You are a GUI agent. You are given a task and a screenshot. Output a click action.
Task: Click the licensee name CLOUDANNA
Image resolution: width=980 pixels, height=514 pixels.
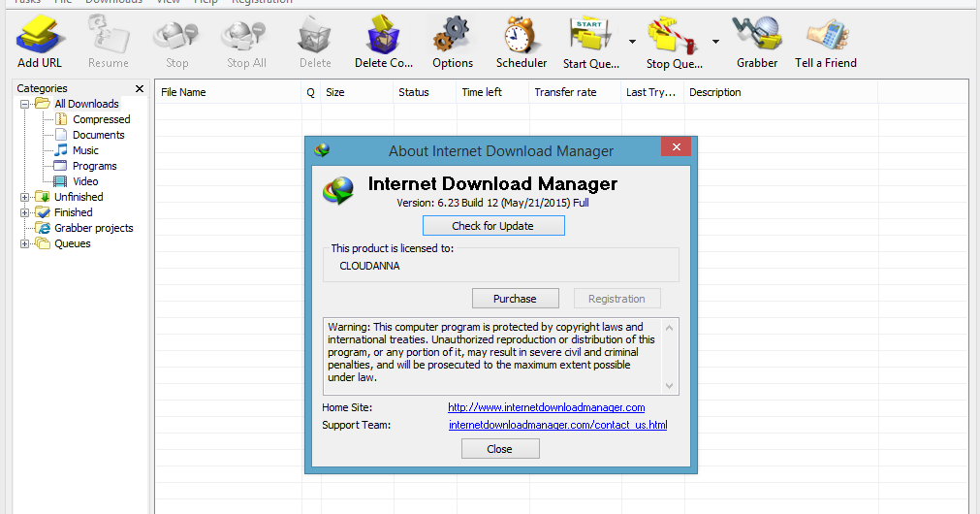[369, 267]
